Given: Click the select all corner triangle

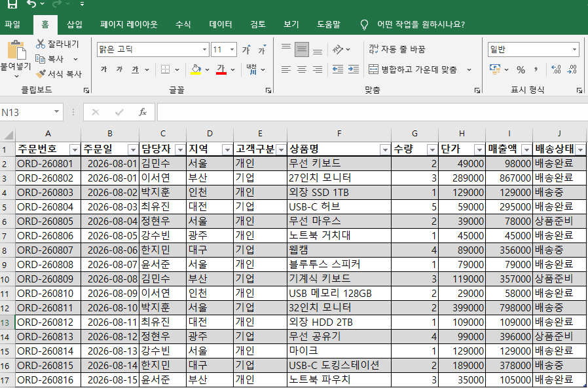Looking at the screenshot, I should [8, 134].
